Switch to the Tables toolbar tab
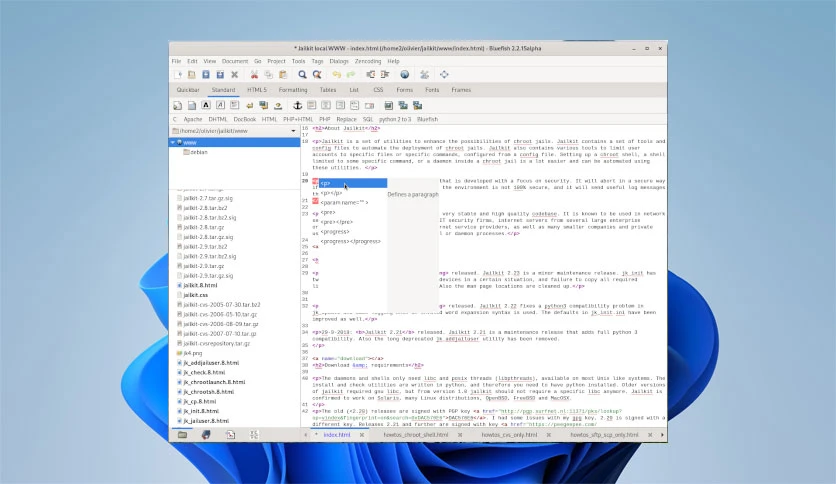Screen dimensions: 836x484 tap(327, 90)
